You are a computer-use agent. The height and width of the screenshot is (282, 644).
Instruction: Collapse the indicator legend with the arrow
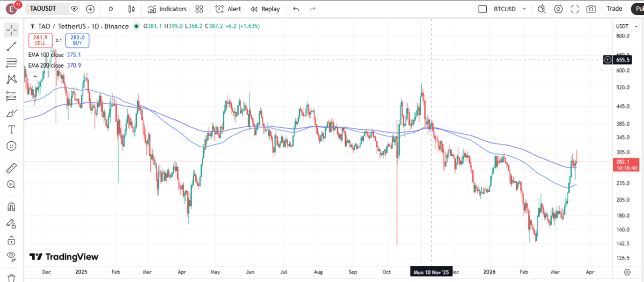(x=35, y=77)
